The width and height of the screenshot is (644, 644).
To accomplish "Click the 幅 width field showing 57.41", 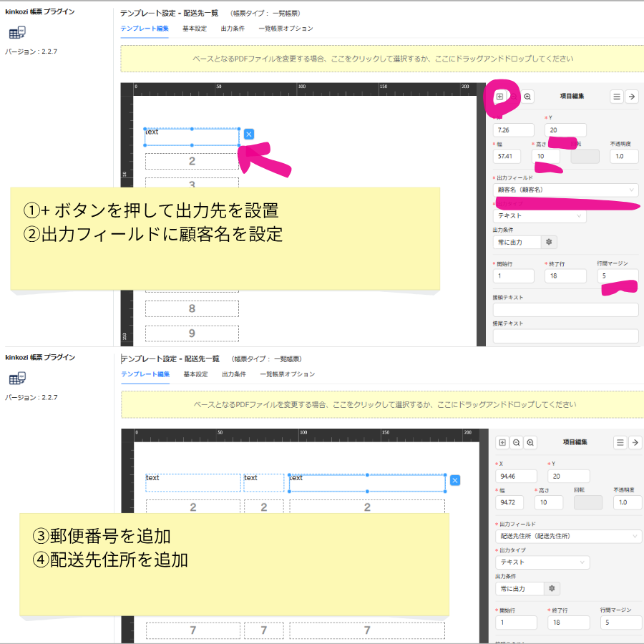I will (x=512, y=156).
